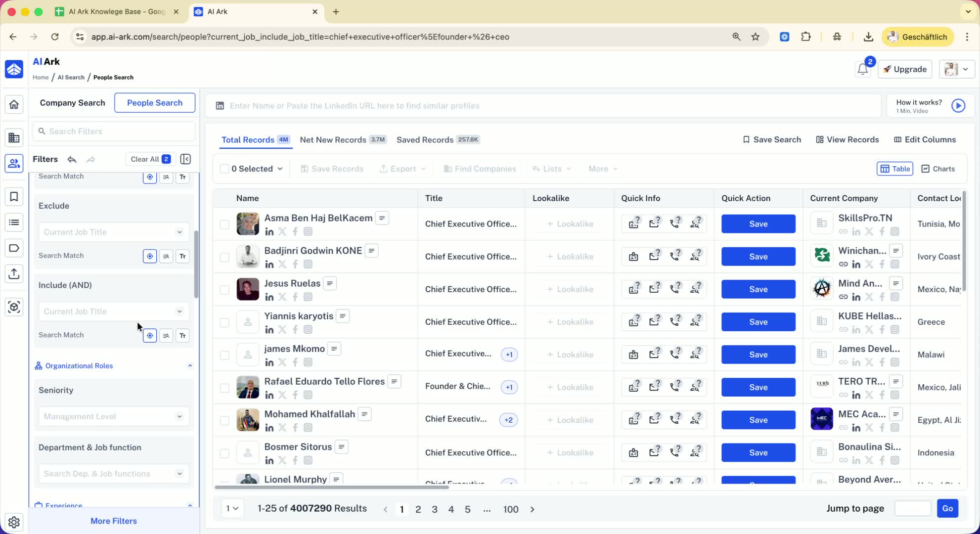Screen dimensions: 980x534
Task: Click the undo filter arrow icon
Action: pyautogui.click(x=72, y=159)
